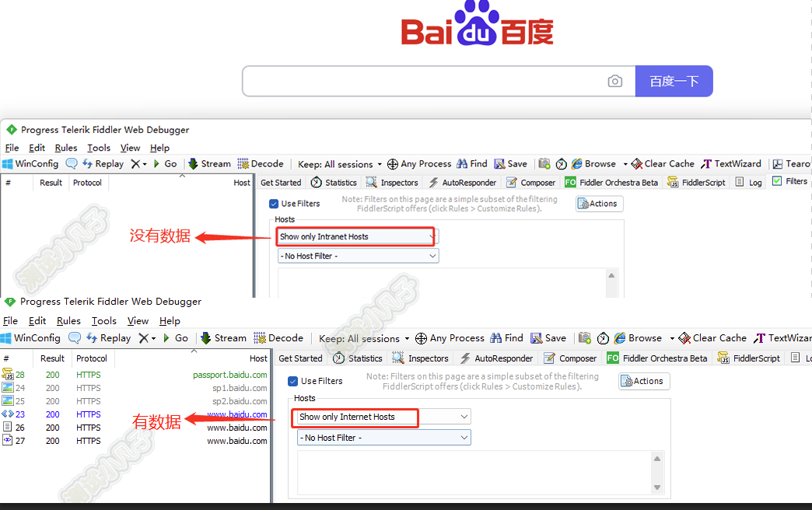Click Protocol column header in lower window
Screen dimensions: 812x510
click(92, 358)
